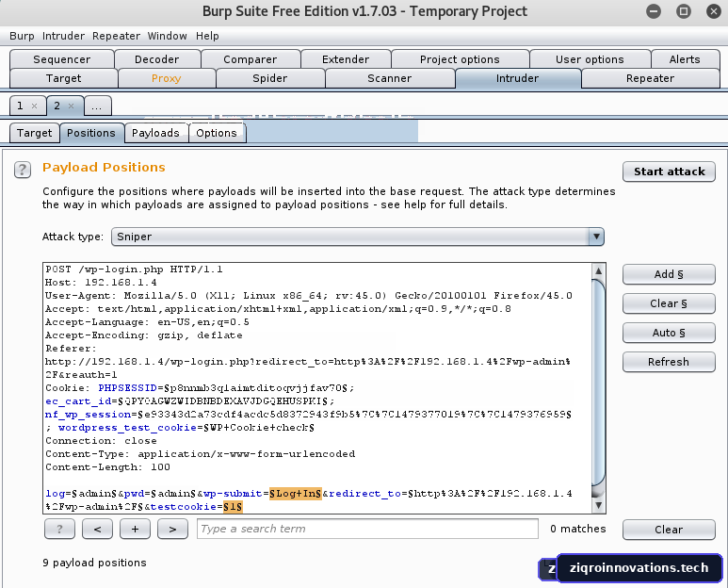This screenshot has height=588, width=728.
Task: Open the Repeater main tab
Action: click(x=650, y=78)
